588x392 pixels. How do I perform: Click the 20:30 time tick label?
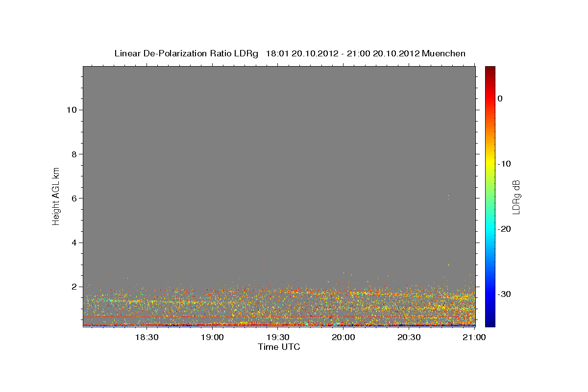tap(409, 338)
